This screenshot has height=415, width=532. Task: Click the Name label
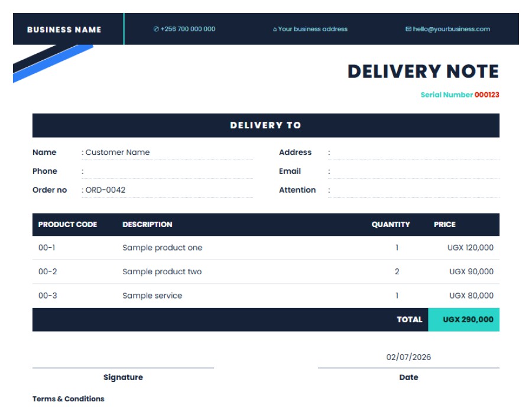click(x=44, y=153)
